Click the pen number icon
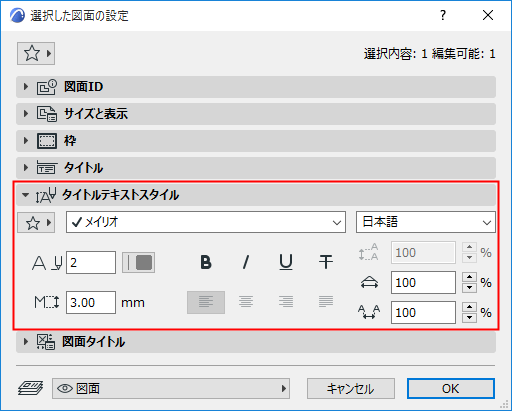The image size is (512, 411). (47, 263)
